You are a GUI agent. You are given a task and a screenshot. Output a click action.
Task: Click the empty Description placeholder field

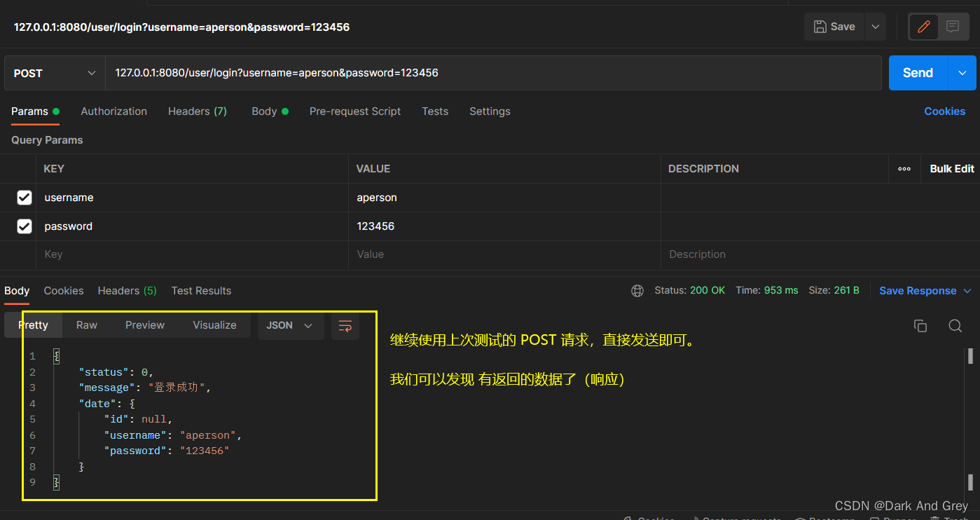(820, 254)
